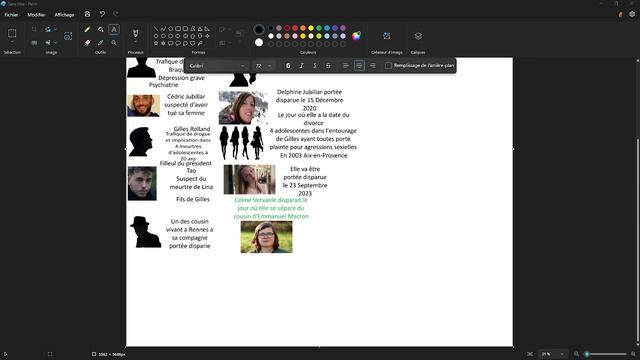Open the Edit colors wheel

tap(356, 36)
